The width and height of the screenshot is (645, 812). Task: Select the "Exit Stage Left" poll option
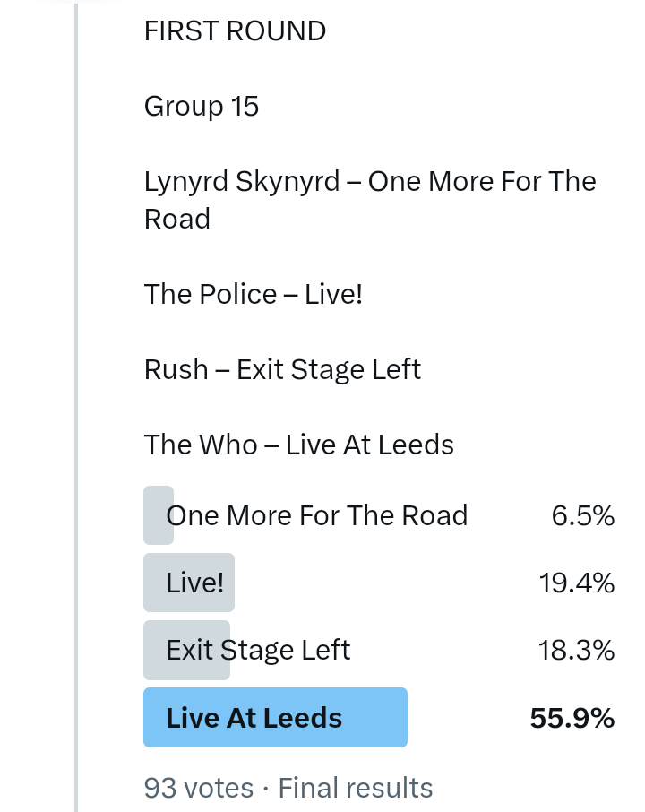pos(259,650)
